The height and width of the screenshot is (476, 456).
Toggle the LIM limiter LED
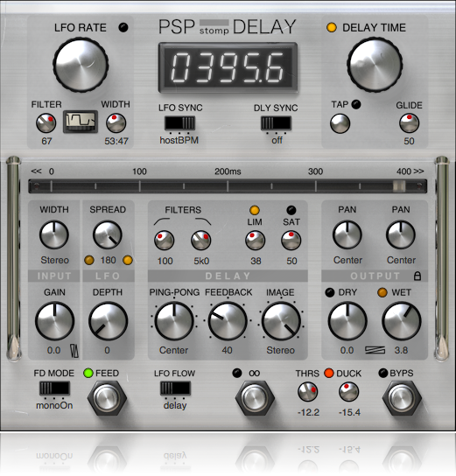[x=255, y=210]
